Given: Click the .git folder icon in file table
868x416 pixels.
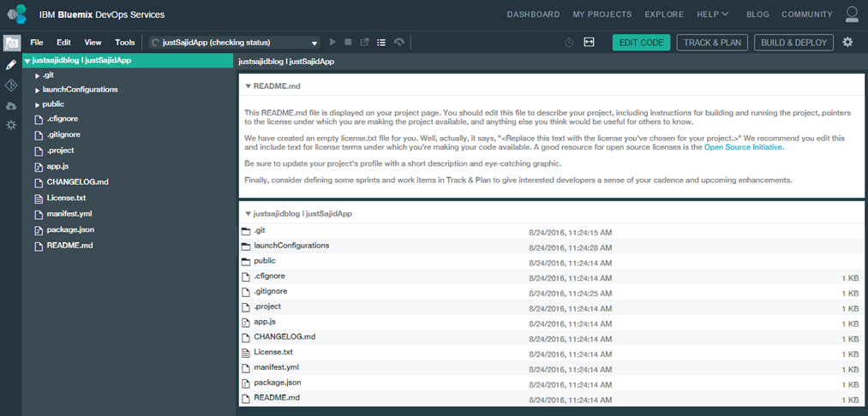Looking at the screenshot, I should pyautogui.click(x=246, y=230).
